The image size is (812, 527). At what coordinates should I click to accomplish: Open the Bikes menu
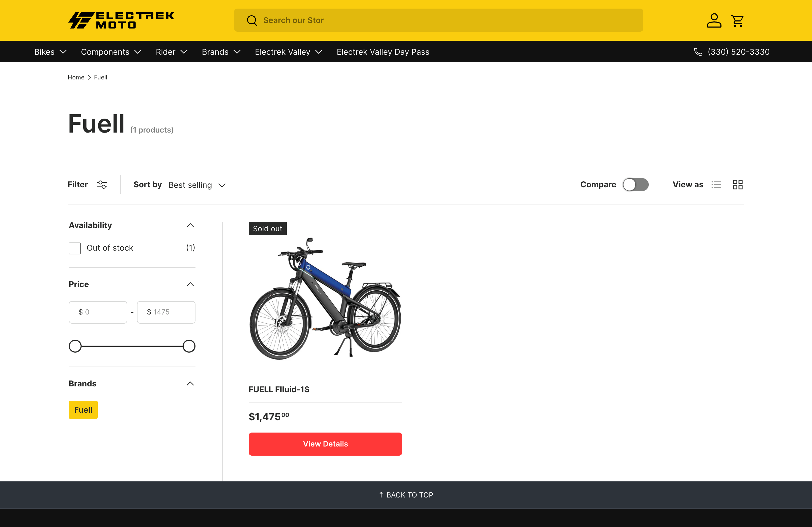[x=50, y=52]
